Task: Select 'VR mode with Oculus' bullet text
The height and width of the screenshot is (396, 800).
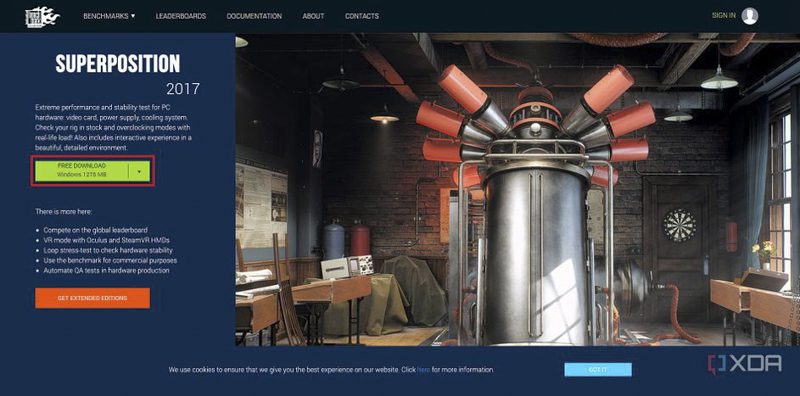Action: 106,240
